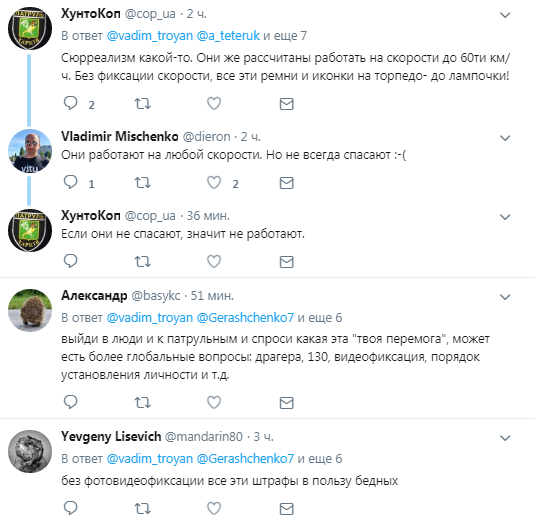Like ХунтоКоп's 36 мин. tweet

coord(214,262)
